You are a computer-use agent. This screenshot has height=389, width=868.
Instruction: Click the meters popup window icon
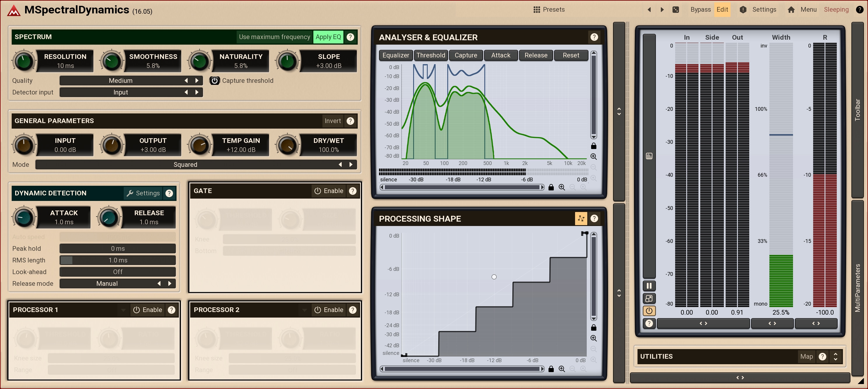coord(649,298)
